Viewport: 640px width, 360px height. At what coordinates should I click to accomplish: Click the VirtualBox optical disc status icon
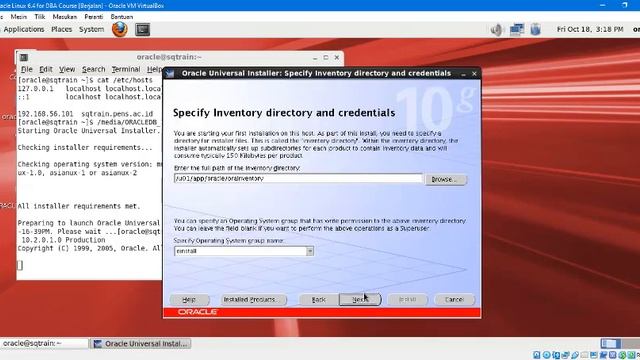(x=547, y=355)
